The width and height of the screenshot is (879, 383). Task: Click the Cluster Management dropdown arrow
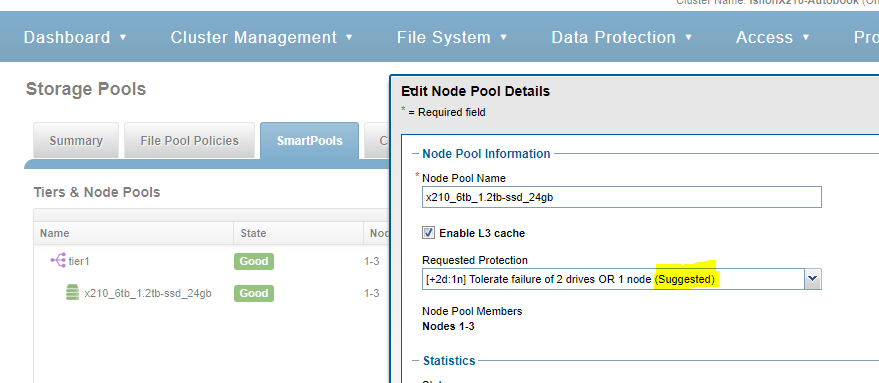349,38
